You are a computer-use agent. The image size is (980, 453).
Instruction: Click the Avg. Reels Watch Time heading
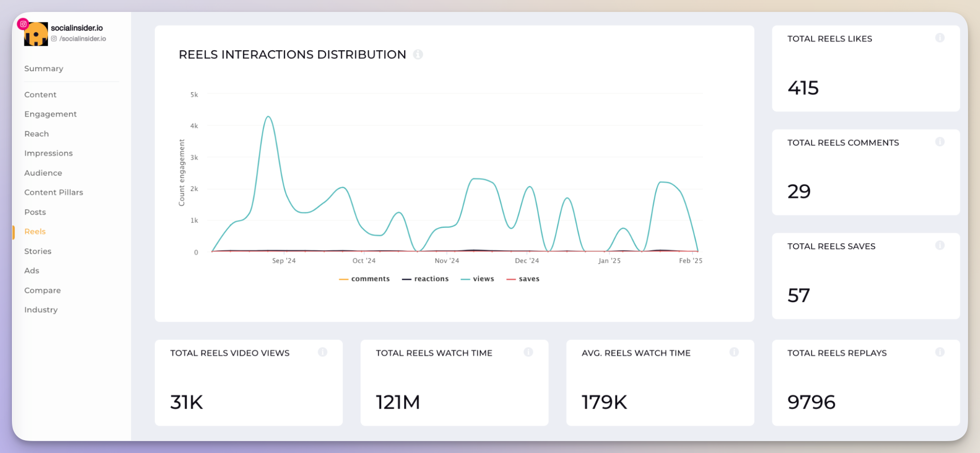(x=636, y=353)
